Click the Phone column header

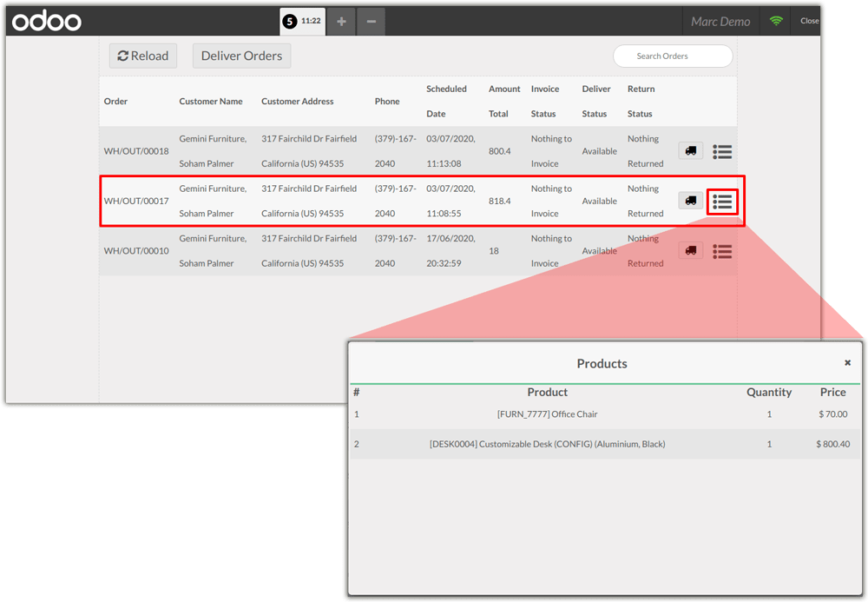click(x=387, y=102)
